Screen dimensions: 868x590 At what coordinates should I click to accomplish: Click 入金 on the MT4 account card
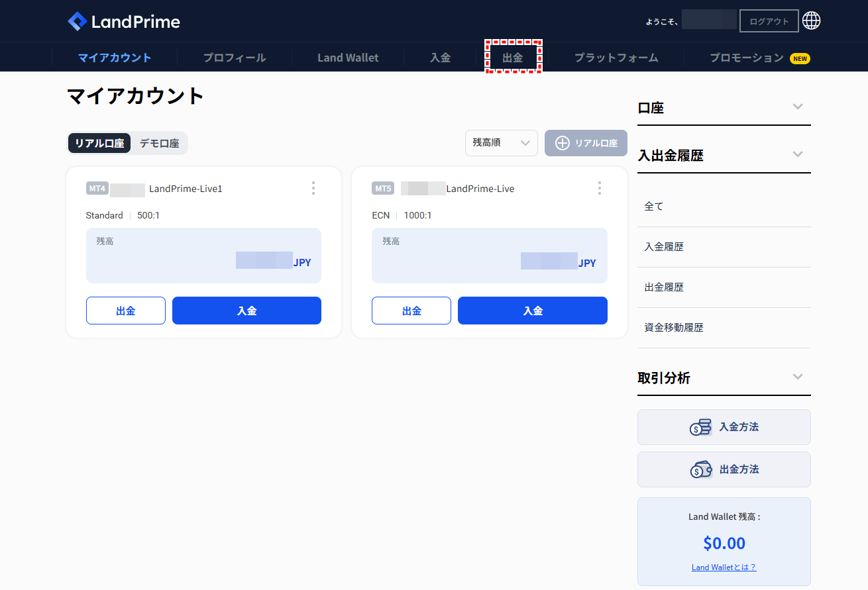[246, 311]
